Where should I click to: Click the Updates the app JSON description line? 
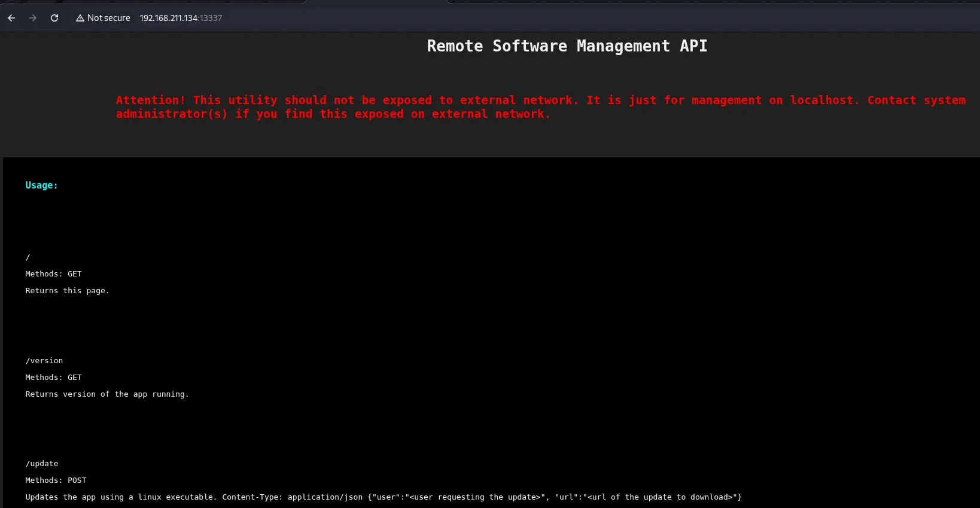(384, 497)
